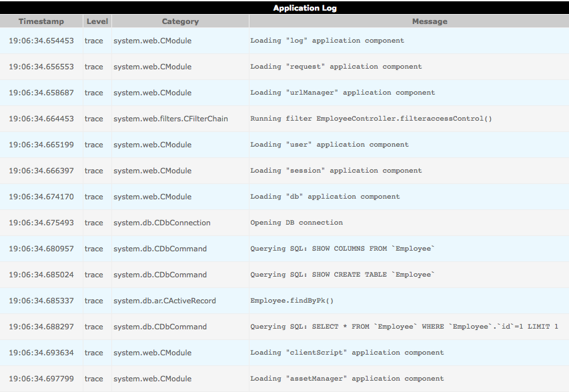Click the Level column header
This screenshot has height=392, width=569.
[97, 21]
